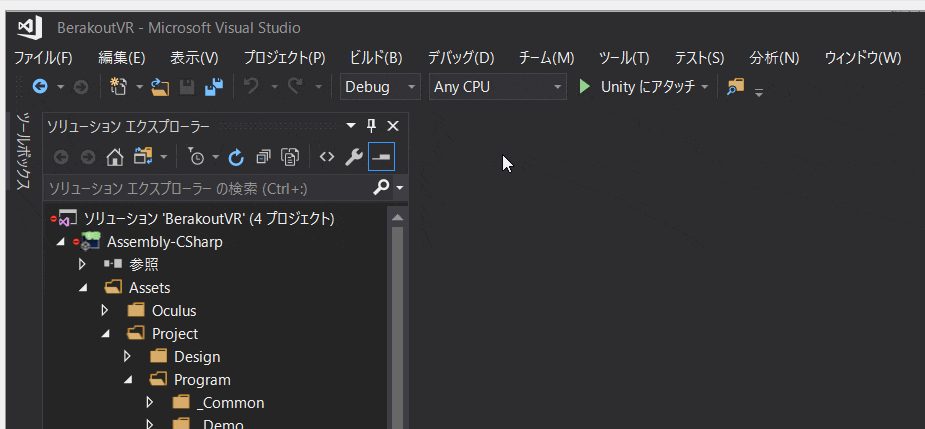The width and height of the screenshot is (925, 429).
Task: Click the Open File folder icon
Action: click(x=160, y=87)
